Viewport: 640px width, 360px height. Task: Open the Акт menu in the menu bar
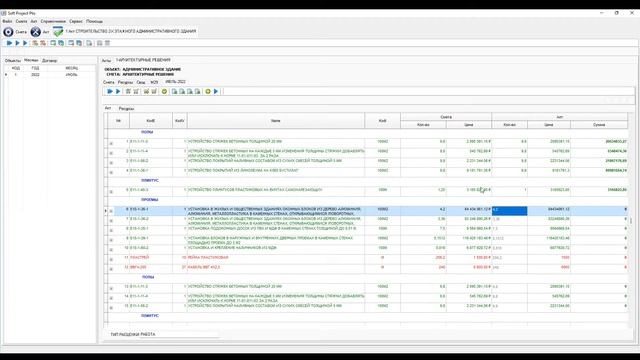tap(34, 21)
